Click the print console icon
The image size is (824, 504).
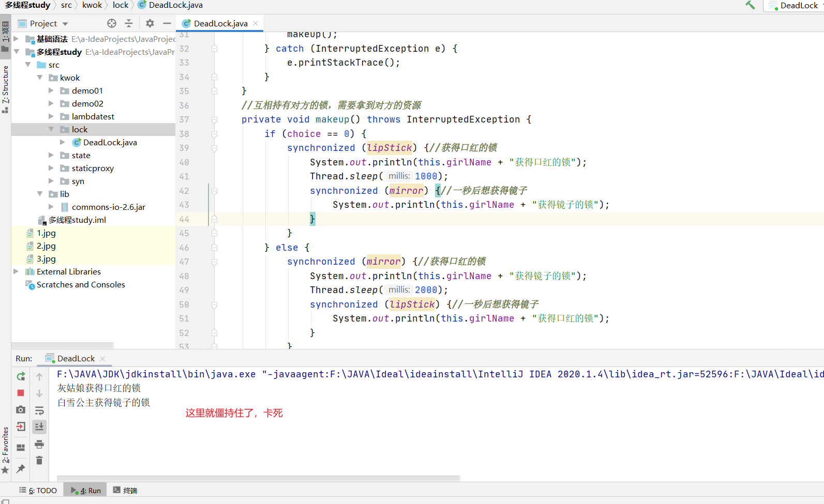coord(39,444)
